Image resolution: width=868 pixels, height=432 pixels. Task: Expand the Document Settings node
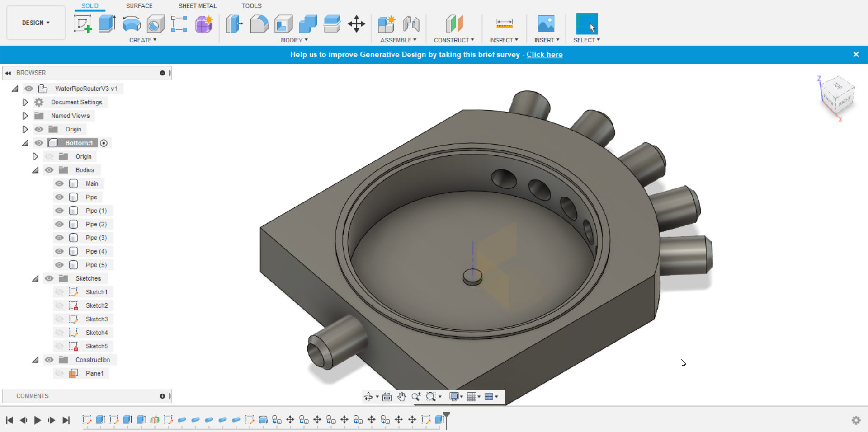25,102
